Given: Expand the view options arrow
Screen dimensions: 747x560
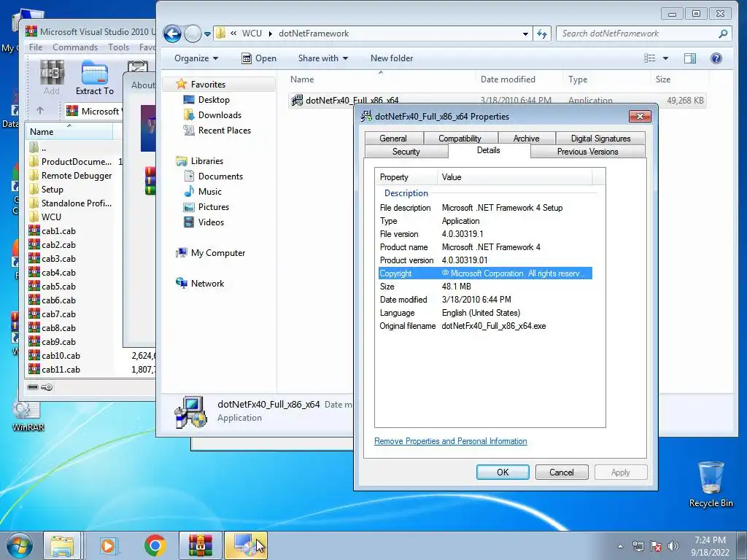Looking at the screenshot, I should (665, 58).
